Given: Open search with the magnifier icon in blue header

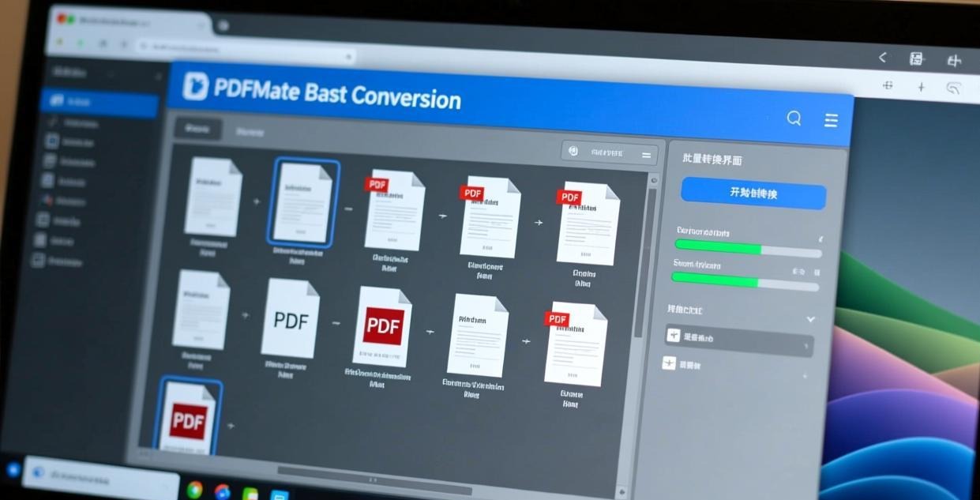Looking at the screenshot, I should point(794,118).
